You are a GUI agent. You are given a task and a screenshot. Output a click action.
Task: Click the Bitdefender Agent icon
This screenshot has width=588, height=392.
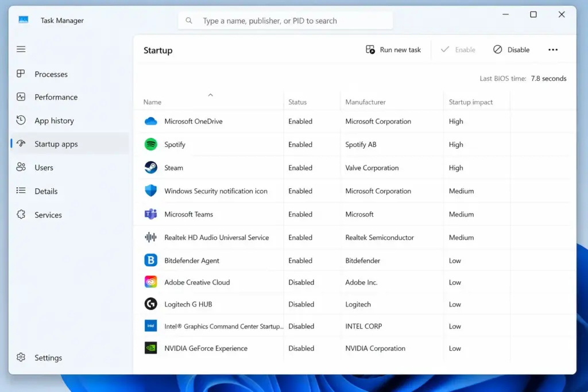(x=151, y=260)
